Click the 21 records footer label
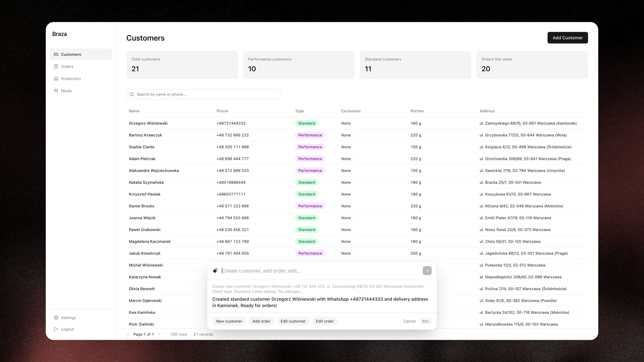The height and width of the screenshot is (362, 644). [x=203, y=334]
